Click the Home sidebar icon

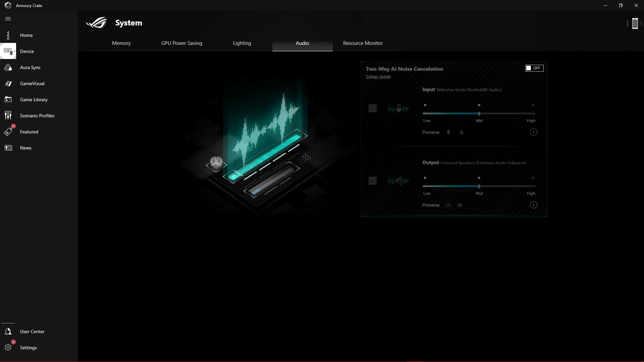(x=8, y=35)
